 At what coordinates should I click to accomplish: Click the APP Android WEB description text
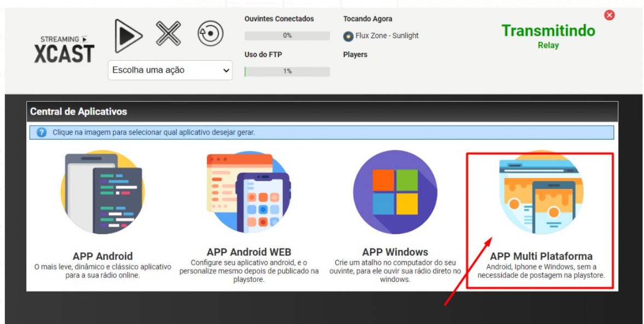point(249,271)
